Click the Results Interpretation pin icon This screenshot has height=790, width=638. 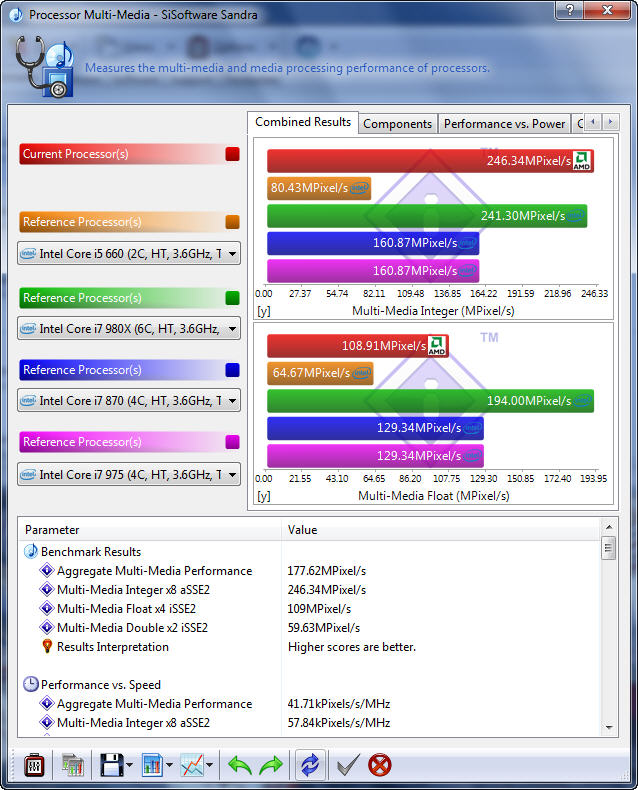[47, 646]
